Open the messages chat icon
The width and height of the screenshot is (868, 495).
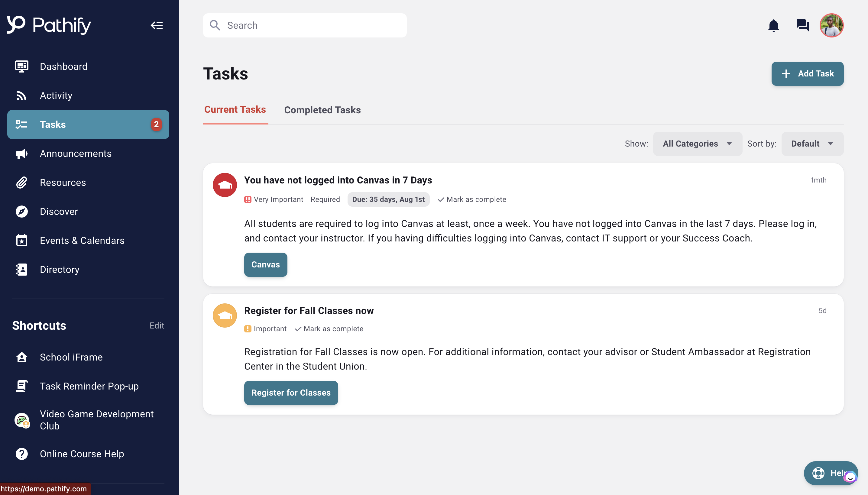tap(802, 25)
